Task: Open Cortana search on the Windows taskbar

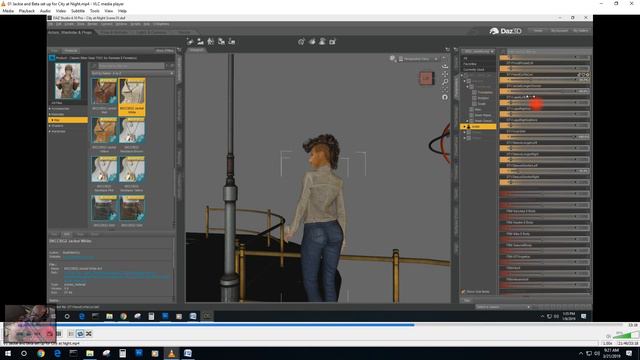Action: [24, 353]
